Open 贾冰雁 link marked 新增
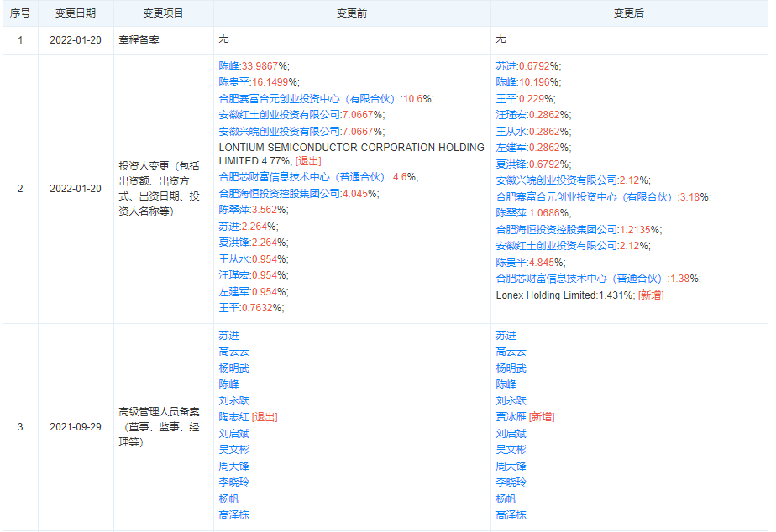This screenshot has width=776, height=532. click(x=511, y=417)
